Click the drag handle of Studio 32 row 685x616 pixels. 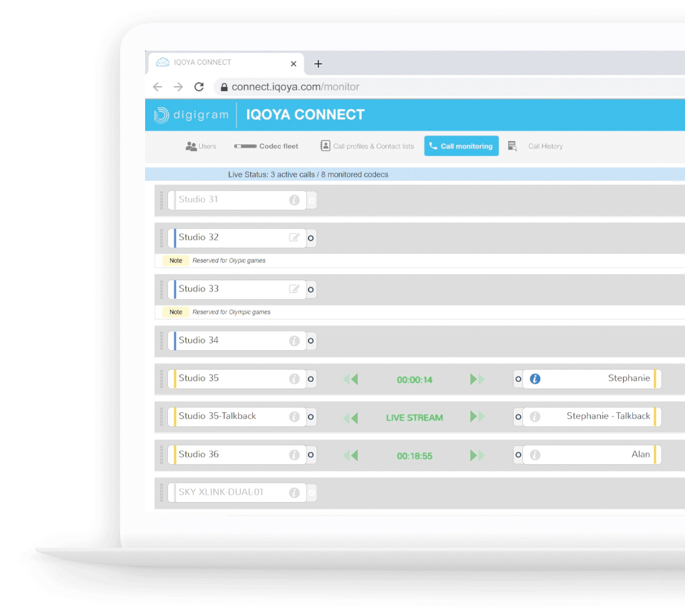point(161,238)
